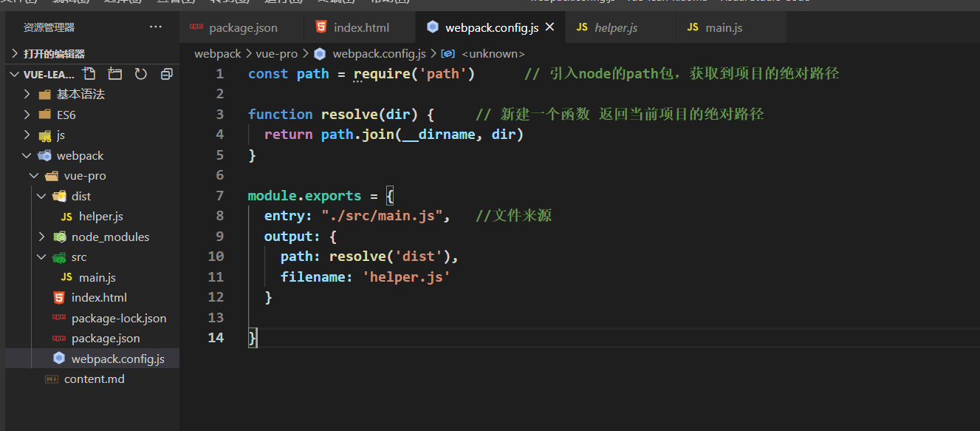Click the comment about 绝对路径 on line 3
980x431 pixels.
(x=620, y=115)
